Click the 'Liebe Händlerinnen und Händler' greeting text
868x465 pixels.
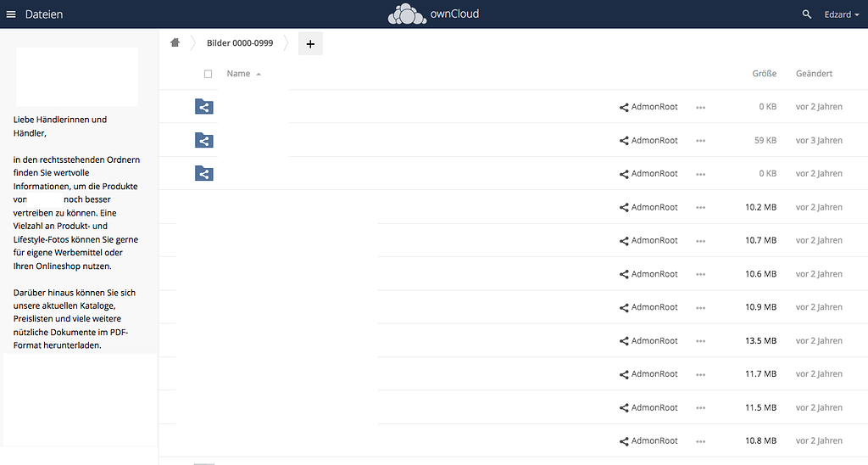(x=60, y=126)
